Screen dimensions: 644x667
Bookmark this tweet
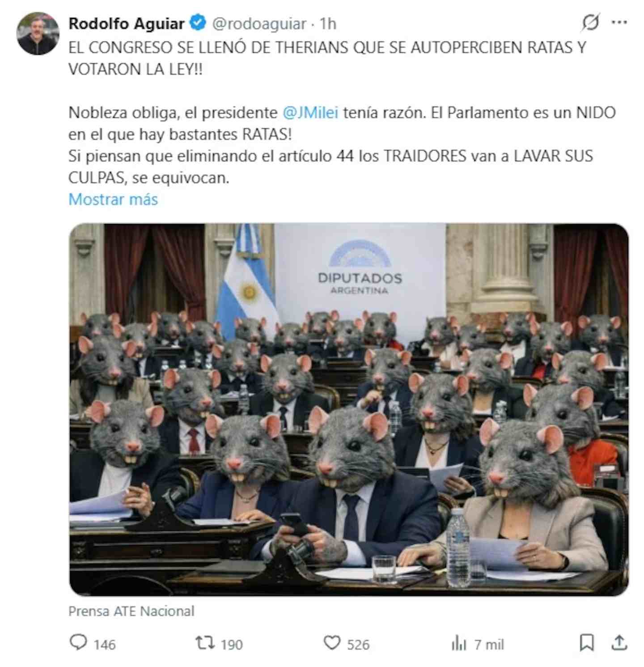pos(587,643)
